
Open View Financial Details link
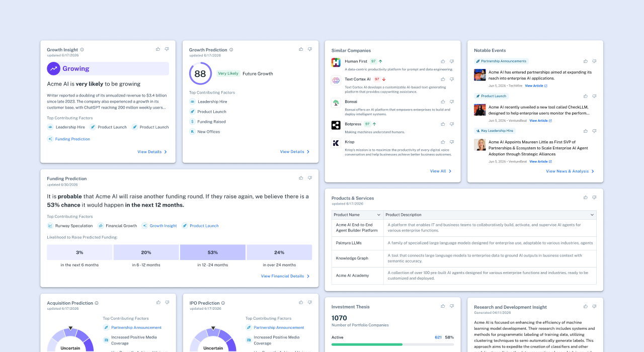pos(285,276)
